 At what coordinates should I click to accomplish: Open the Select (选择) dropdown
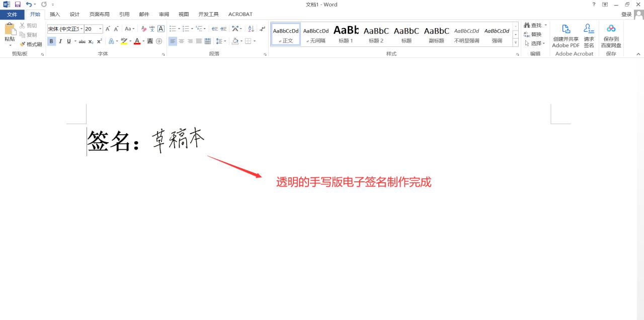pyautogui.click(x=535, y=43)
